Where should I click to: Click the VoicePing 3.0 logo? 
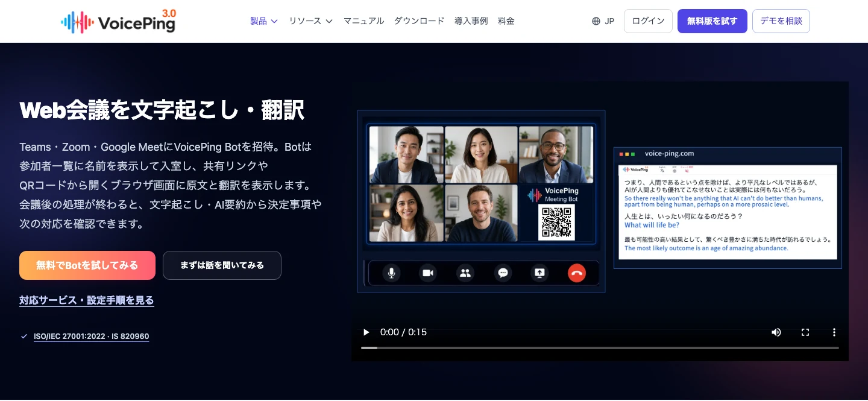118,22
